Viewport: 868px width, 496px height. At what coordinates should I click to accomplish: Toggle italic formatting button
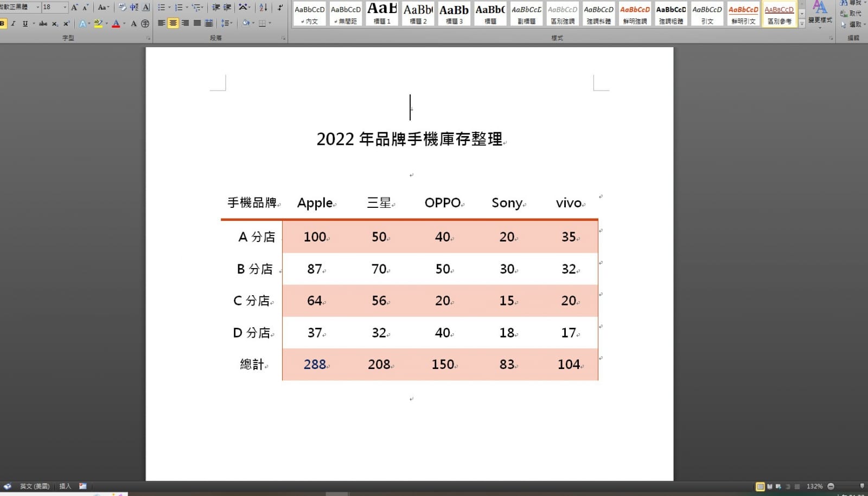13,23
